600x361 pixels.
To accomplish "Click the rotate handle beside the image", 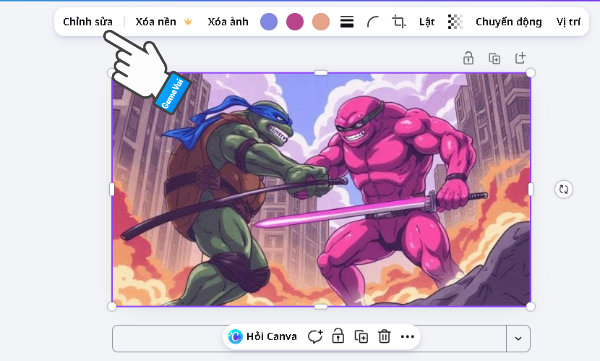I will tap(563, 189).
